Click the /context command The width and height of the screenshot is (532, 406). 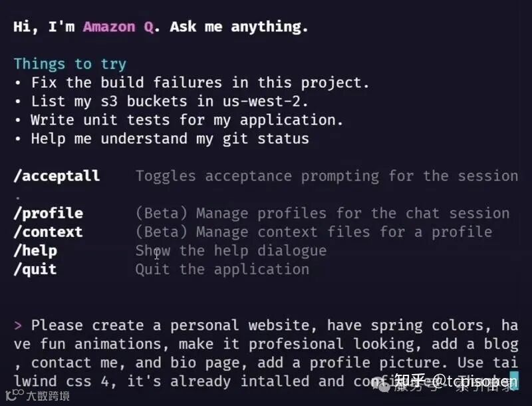pos(48,232)
